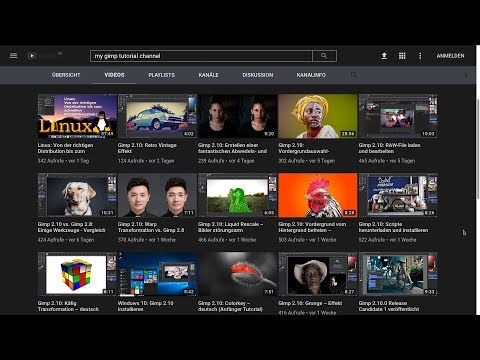Click title 'Gimp 2.10: Retro Vintage Effekt'
This screenshot has width=480, height=360.
point(147,148)
